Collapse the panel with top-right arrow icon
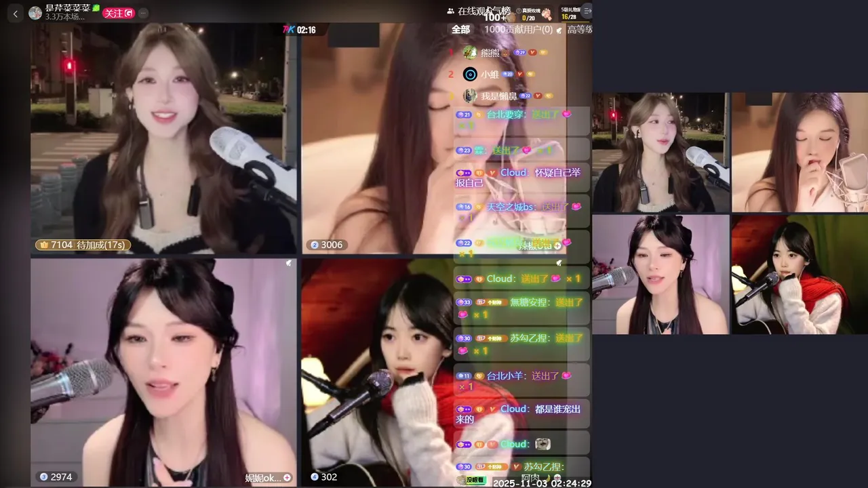Image resolution: width=868 pixels, height=488 pixels. point(587,10)
